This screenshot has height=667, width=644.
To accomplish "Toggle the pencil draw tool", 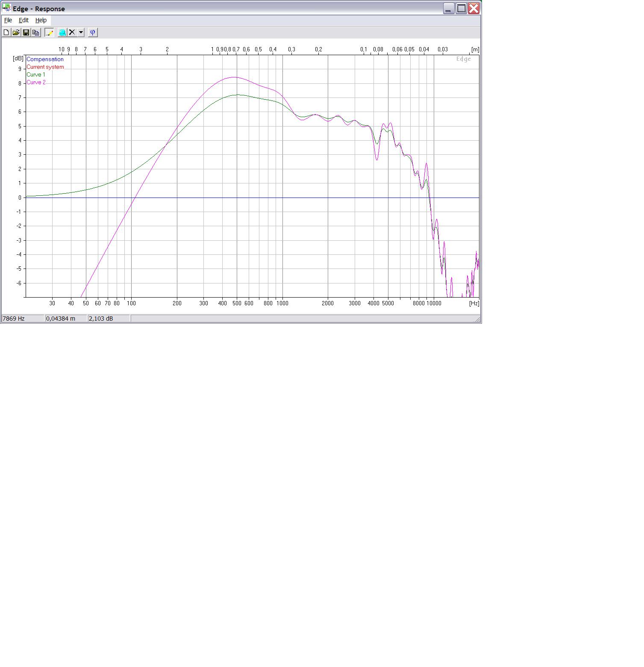I will pyautogui.click(x=50, y=32).
